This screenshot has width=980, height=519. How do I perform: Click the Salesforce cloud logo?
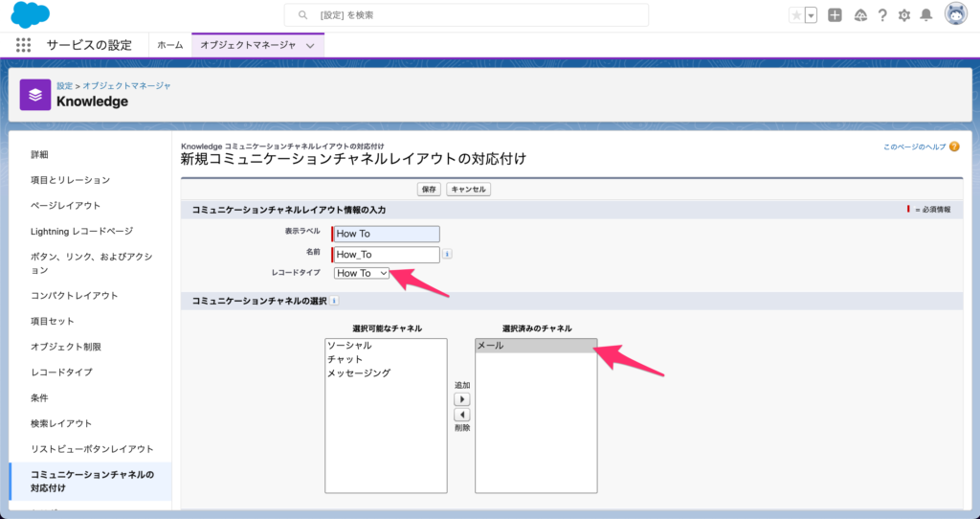tap(30, 15)
